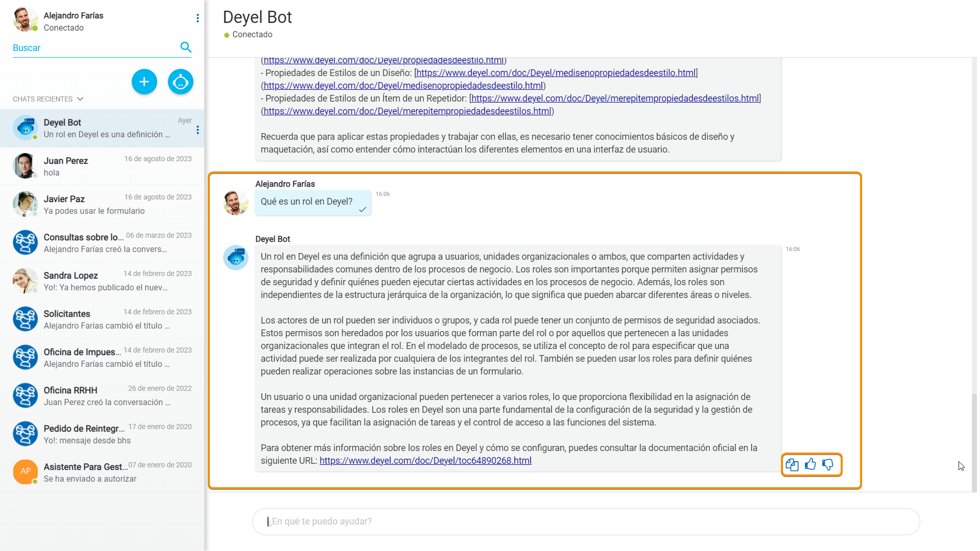Screen dimensions: 980x551
Task: Select the Javier Paz chat
Action: click(x=102, y=205)
